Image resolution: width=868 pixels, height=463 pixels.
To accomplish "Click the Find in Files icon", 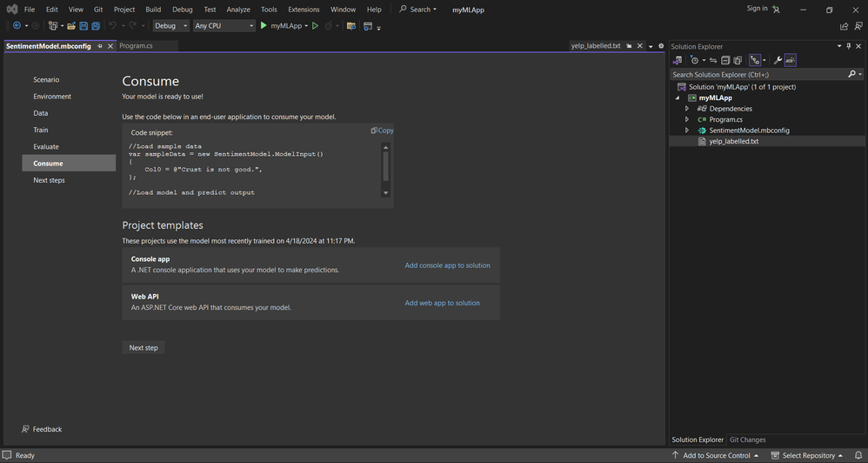I will tap(351, 25).
